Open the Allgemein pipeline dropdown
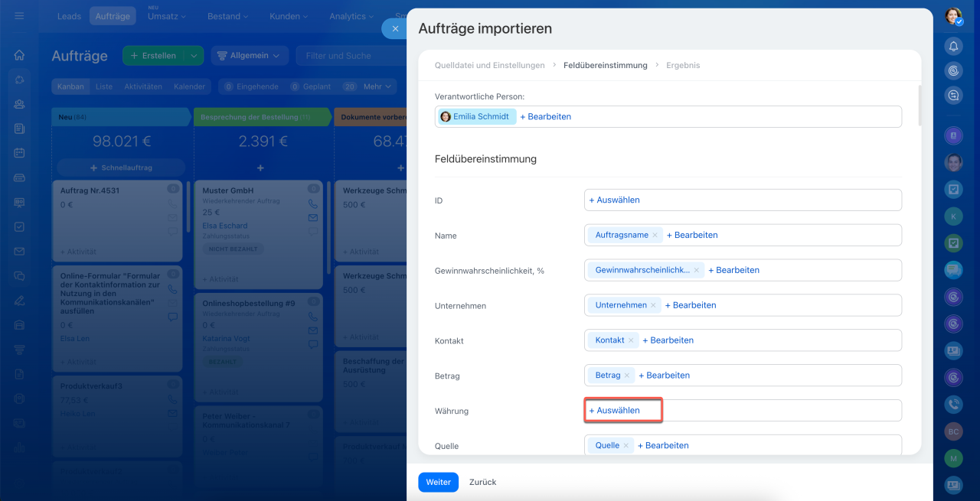The height and width of the screenshot is (501, 980). click(x=250, y=56)
